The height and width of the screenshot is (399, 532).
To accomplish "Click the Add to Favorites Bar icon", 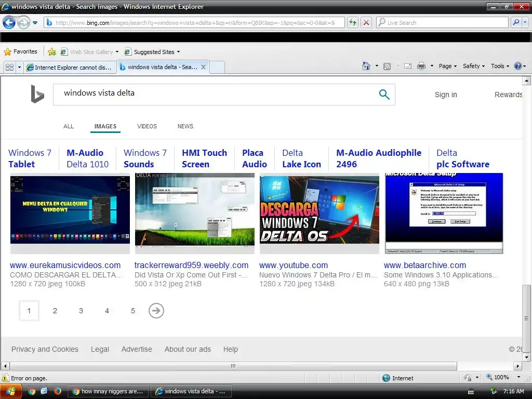I will 51,51.
